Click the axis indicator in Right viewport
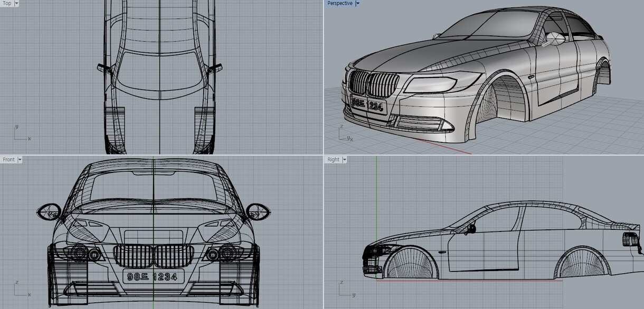Screen dimensions: 644x309 [x=346, y=289]
